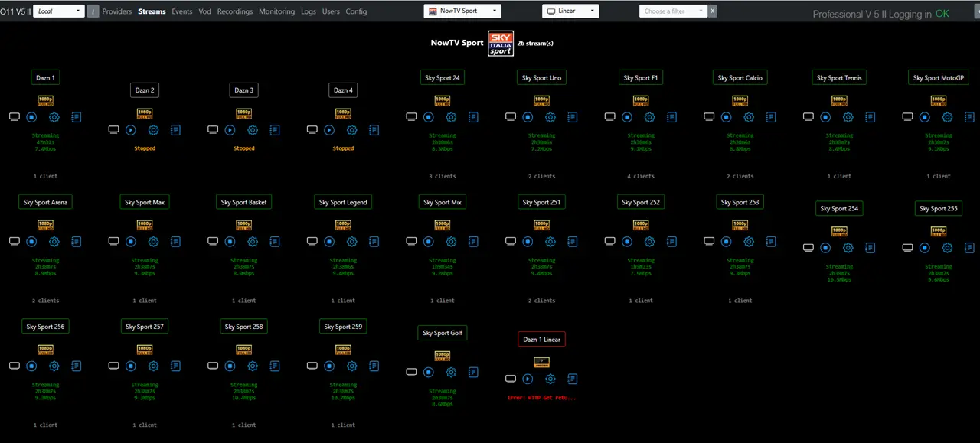Preview Sky Sport Uno with monitor icon
This screenshot has width=980, height=443.
[x=511, y=117]
